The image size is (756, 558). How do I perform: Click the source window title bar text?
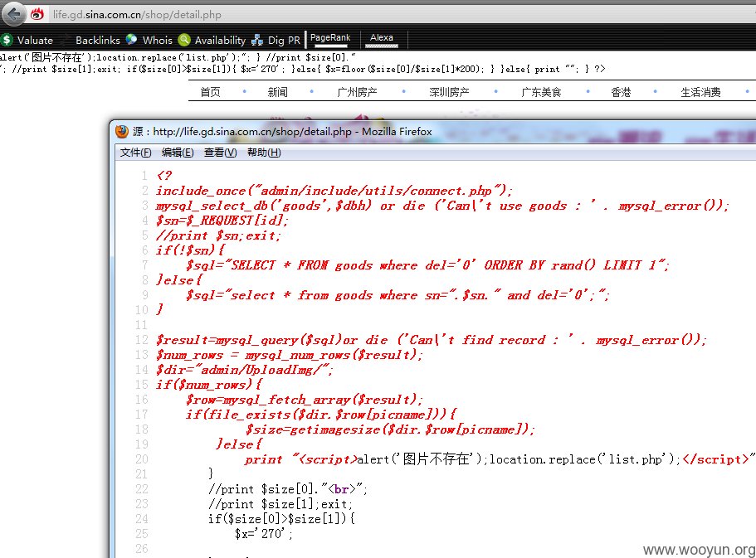282,131
